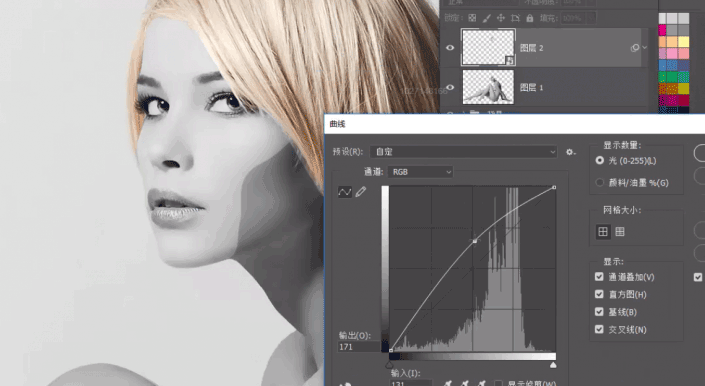Expand smart filters arrow on 图层 2
705x386 pixels.
(x=645, y=47)
